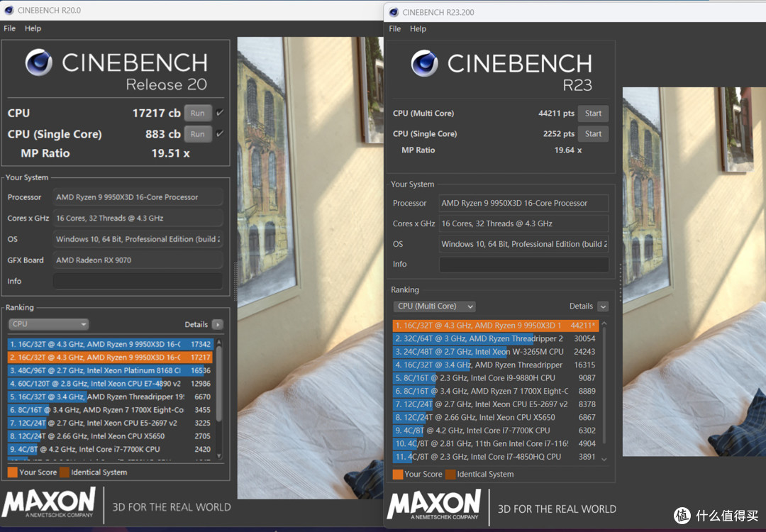Click the orange Your Score swatch in R23
The width and height of the screenshot is (766, 532).
[398, 475]
